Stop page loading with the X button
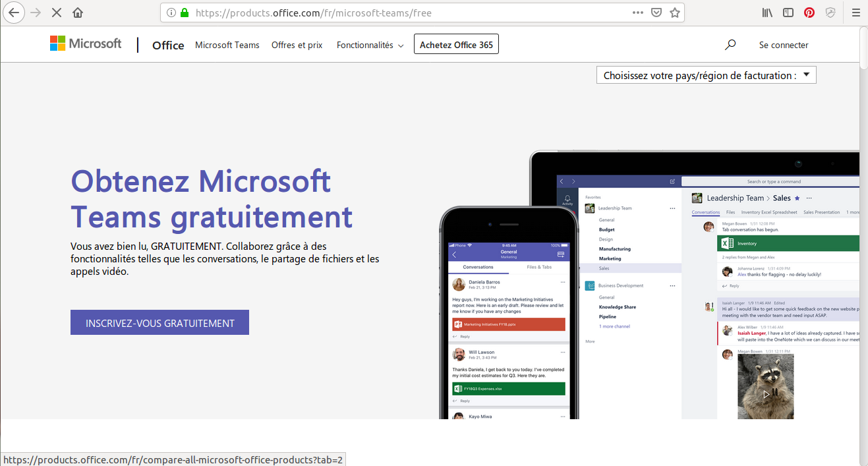Screen dimensions: 868x466 (x=57, y=13)
